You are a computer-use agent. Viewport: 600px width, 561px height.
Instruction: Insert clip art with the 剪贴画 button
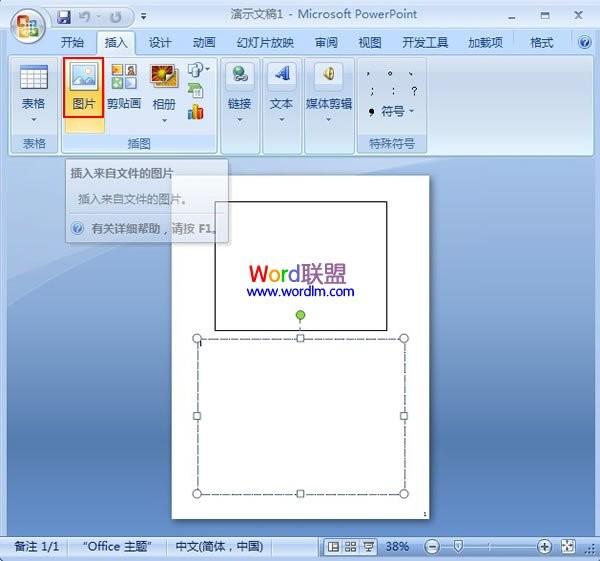tap(124, 88)
